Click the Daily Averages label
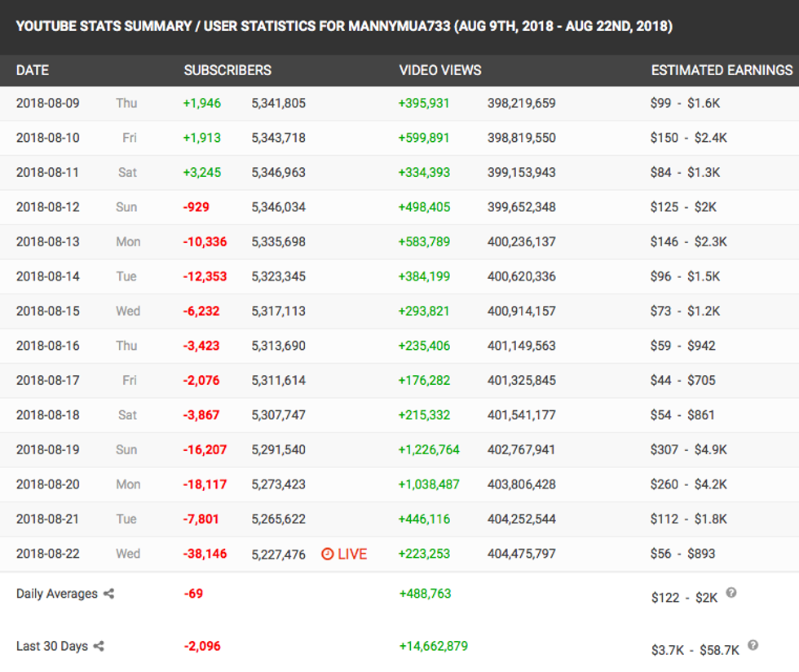Screen dimensions: 799x672 (57, 595)
